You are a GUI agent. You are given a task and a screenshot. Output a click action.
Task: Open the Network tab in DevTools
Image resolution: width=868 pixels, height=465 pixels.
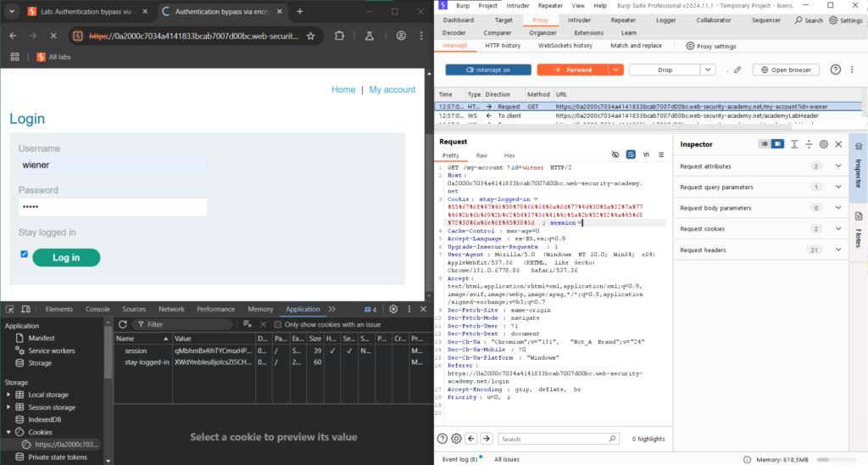click(171, 309)
